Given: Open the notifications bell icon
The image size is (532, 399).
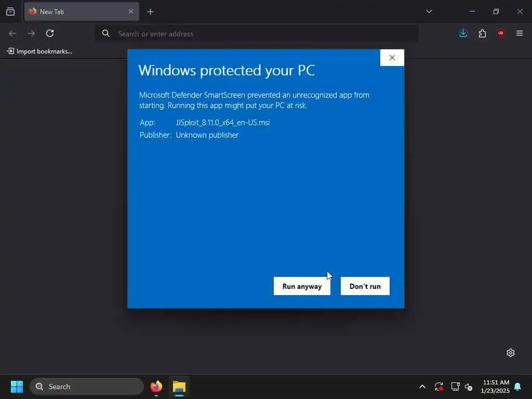Looking at the screenshot, I should coord(518,387).
